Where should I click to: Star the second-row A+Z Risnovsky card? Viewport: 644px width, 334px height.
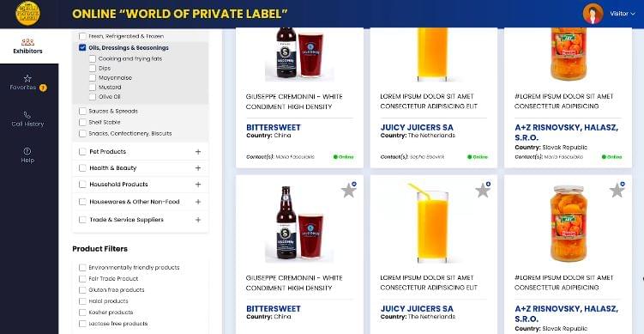pyautogui.click(x=617, y=190)
